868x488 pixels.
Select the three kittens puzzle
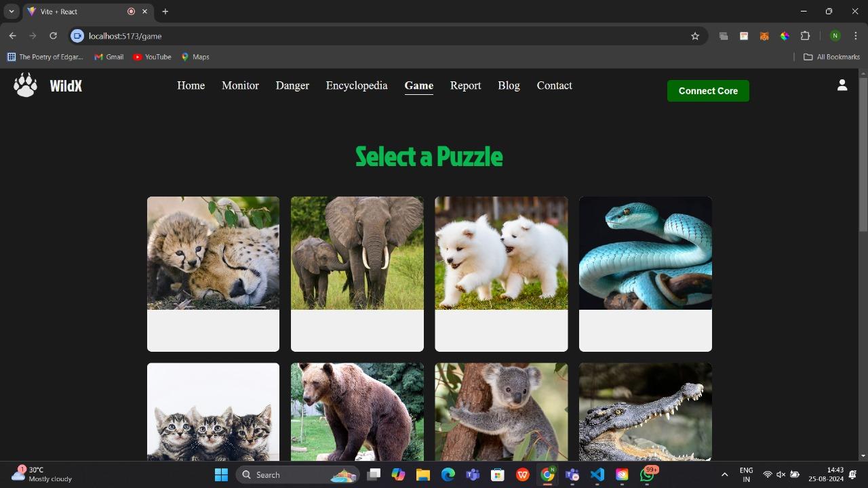pyautogui.click(x=213, y=412)
